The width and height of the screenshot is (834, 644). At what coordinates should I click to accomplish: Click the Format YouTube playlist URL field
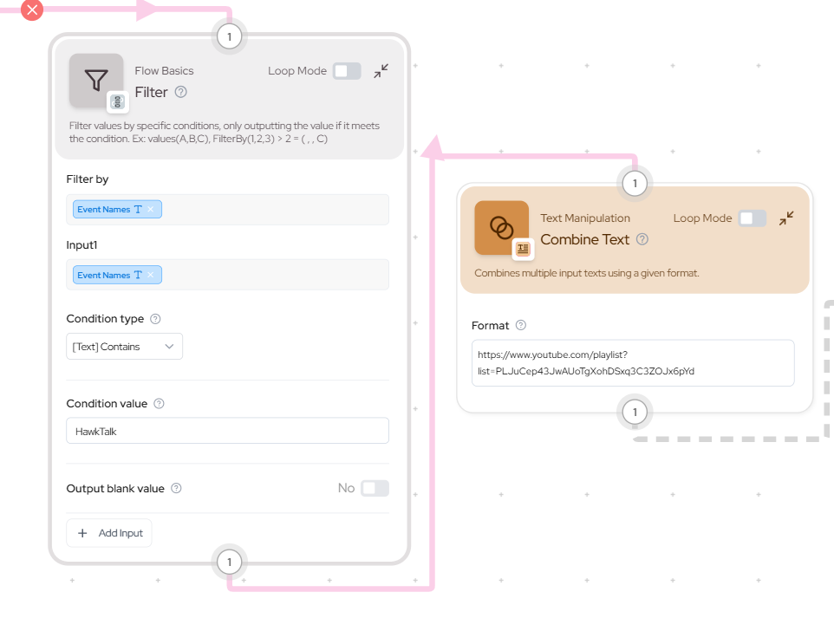point(633,362)
